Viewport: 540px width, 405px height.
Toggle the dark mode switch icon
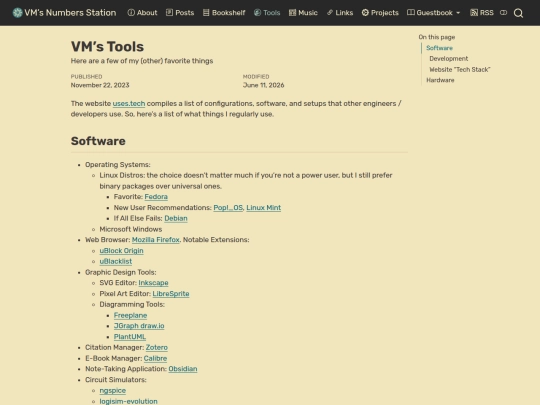[x=503, y=13]
